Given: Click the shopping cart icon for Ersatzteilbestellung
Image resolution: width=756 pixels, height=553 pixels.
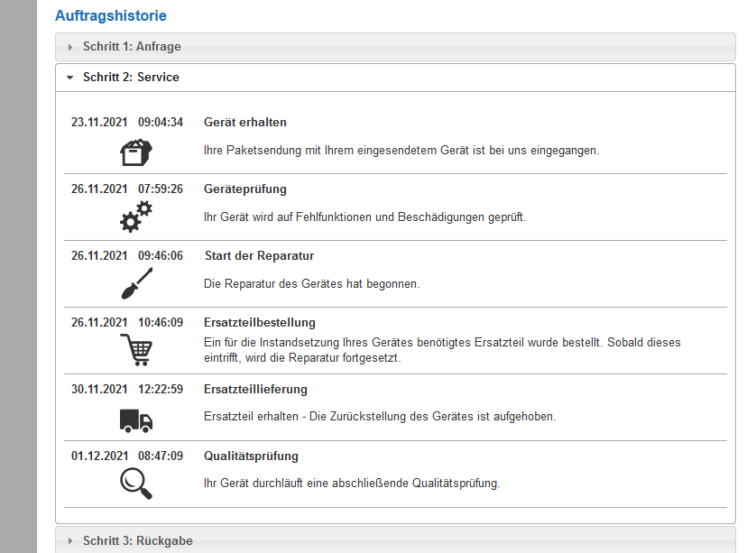Looking at the screenshot, I should (x=136, y=350).
